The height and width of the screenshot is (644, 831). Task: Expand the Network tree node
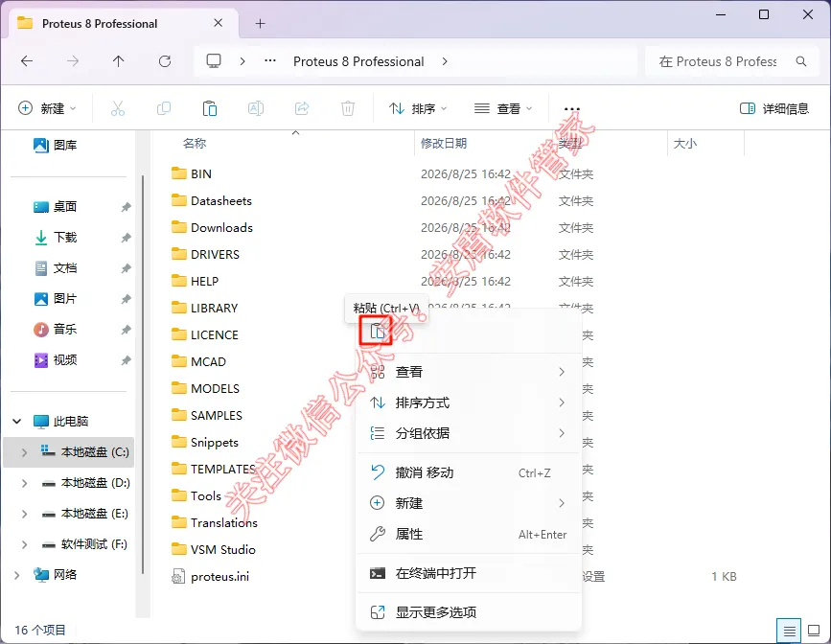[17, 575]
